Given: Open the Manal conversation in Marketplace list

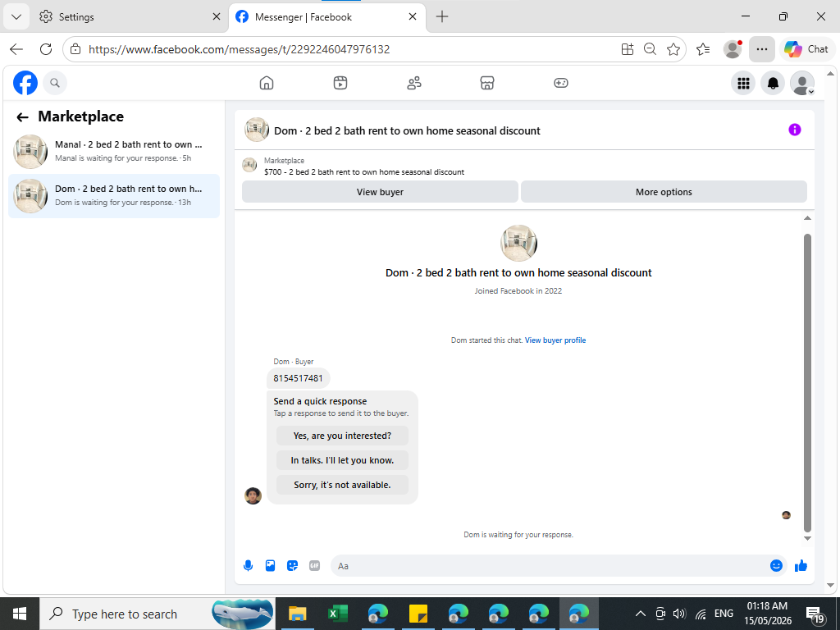Looking at the screenshot, I should pos(114,152).
